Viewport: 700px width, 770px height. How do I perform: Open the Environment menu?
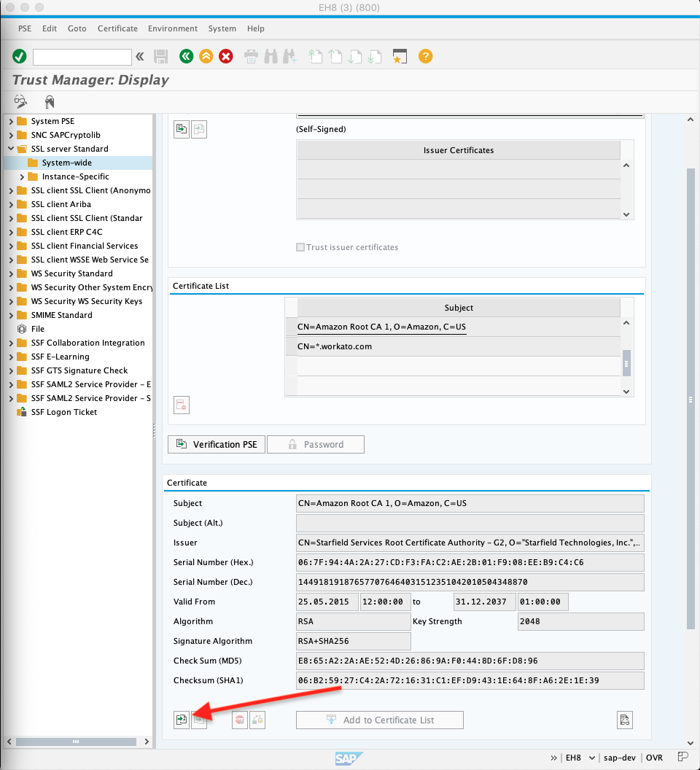tap(173, 28)
